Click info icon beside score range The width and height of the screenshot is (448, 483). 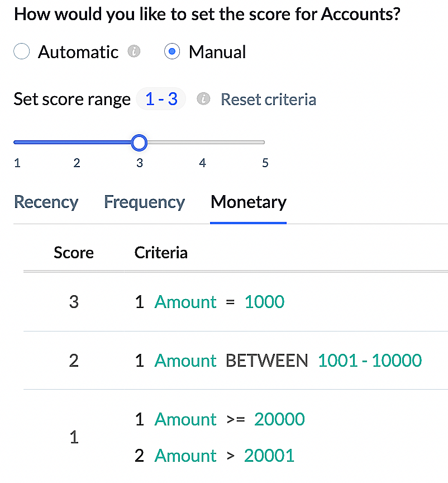[x=203, y=100]
